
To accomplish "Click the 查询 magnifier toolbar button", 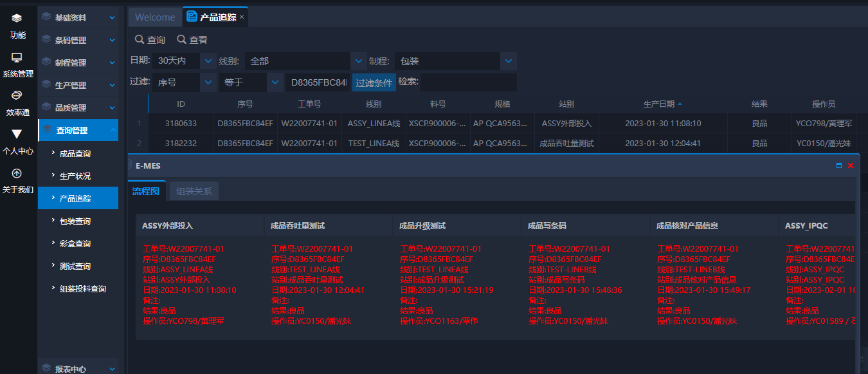I will pos(150,40).
